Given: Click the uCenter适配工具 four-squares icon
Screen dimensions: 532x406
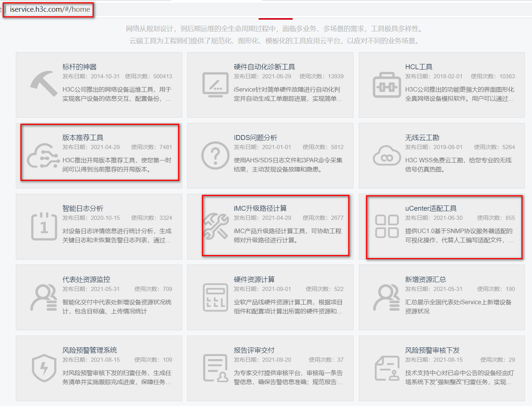Looking at the screenshot, I should pyautogui.click(x=387, y=226).
